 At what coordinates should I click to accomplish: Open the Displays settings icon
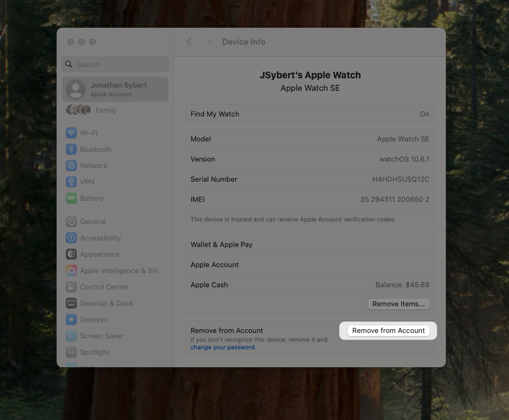(71, 319)
